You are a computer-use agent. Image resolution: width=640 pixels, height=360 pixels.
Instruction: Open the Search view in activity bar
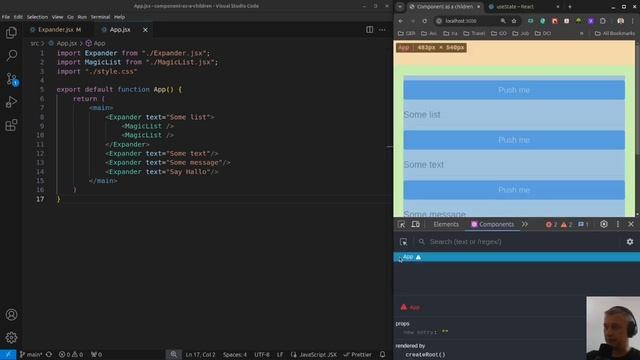(x=11, y=55)
